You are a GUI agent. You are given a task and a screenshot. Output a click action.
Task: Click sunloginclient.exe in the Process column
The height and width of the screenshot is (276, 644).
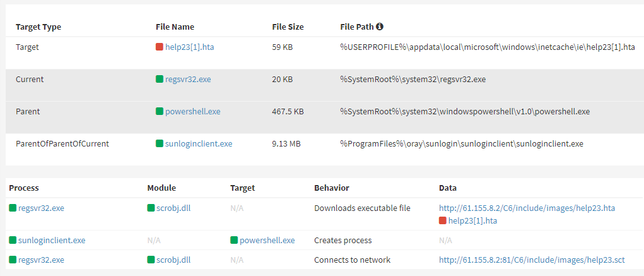(x=52, y=241)
